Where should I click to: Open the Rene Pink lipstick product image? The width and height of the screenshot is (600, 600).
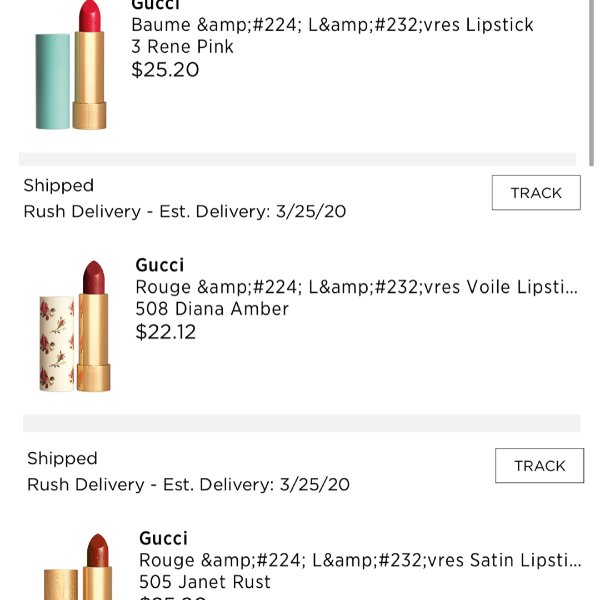(x=71, y=65)
